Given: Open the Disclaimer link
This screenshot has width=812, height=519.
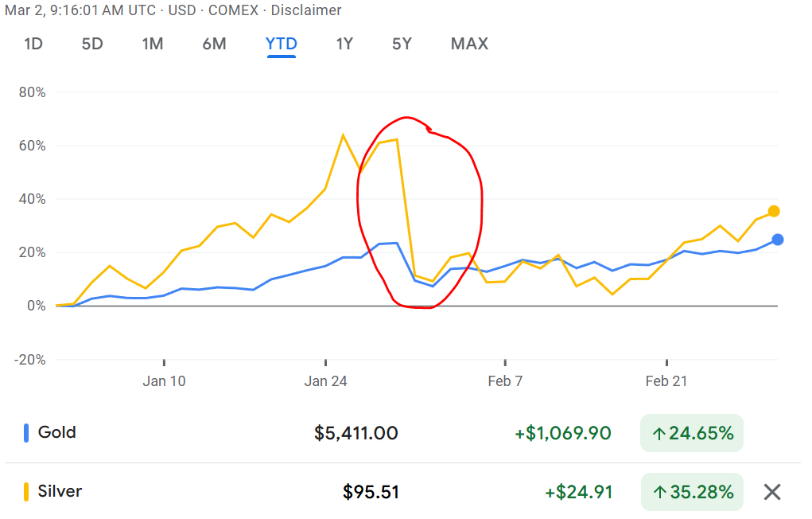Looking at the screenshot, I should pyautogui.click(x=306, y=10).
